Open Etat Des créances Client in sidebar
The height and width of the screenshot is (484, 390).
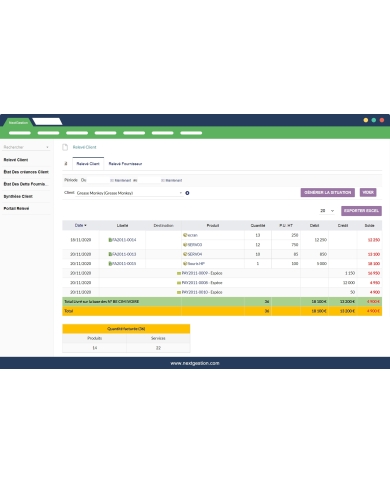click(26, 172)
